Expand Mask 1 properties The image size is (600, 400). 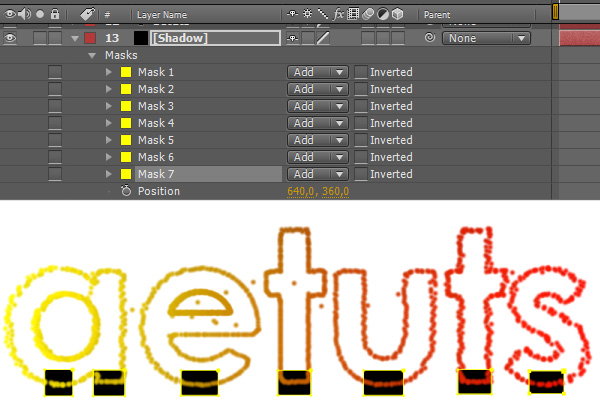point(109,72)
